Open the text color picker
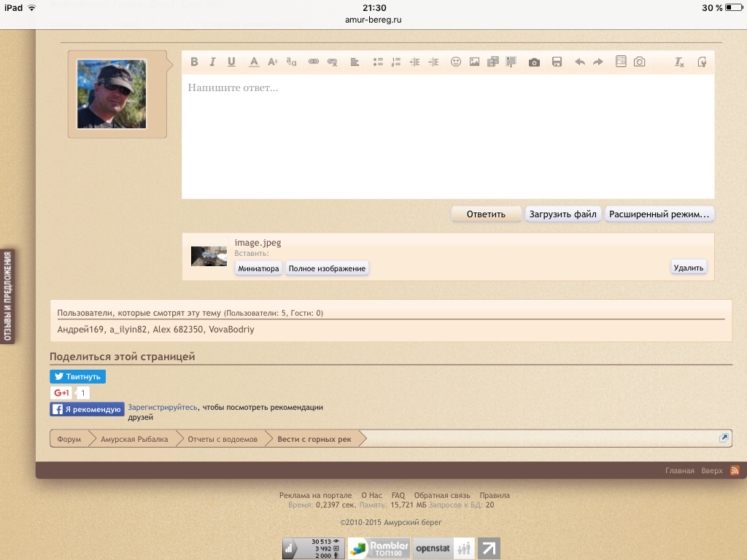This screenshot has width=747, height=560. pos(254,62)
